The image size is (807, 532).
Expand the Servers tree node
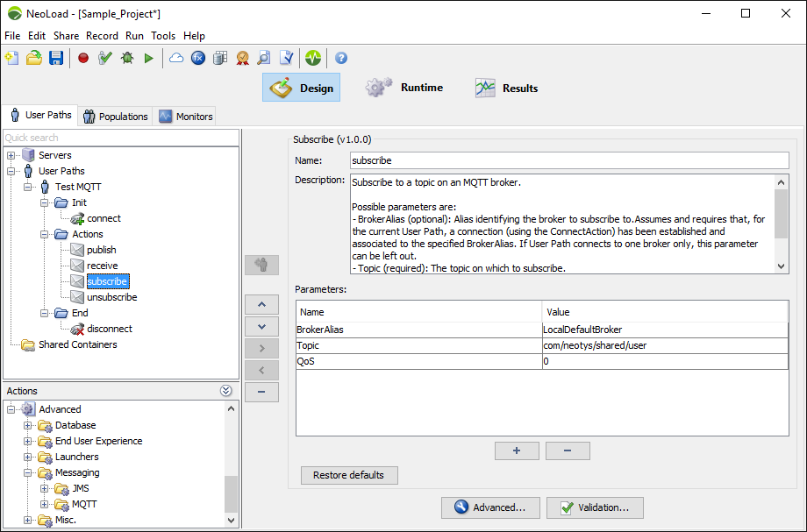pyautogui.click(x=11, y=155)
